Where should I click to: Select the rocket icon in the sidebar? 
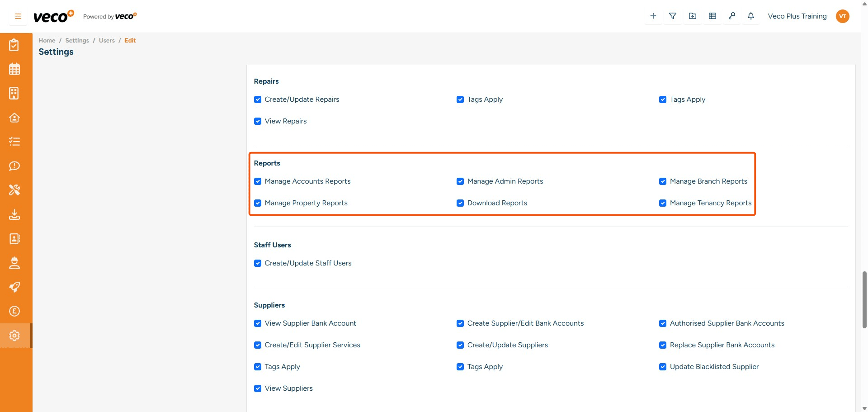pos(14,287)
